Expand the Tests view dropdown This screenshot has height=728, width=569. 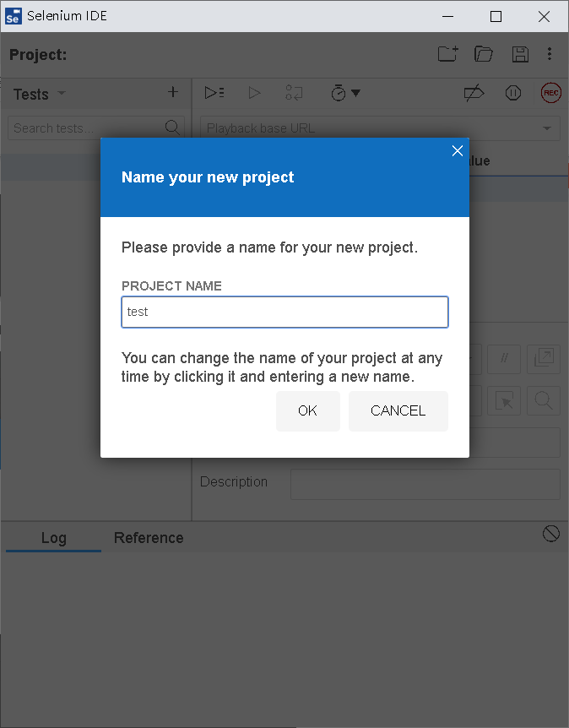tap(61, 94)
